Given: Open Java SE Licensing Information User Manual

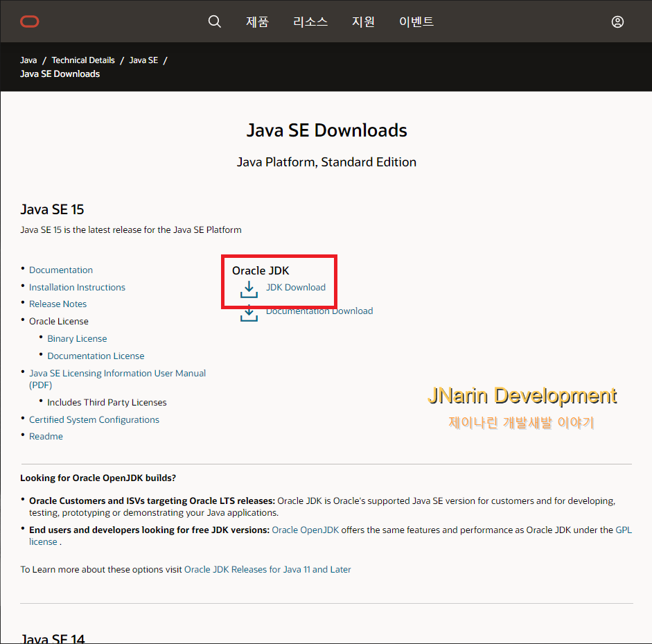Looking at the screenshot, I should (117, 378).
